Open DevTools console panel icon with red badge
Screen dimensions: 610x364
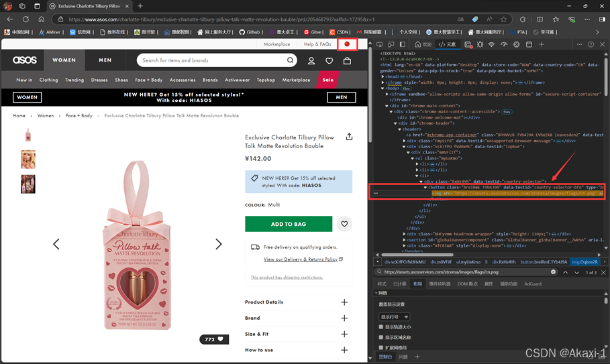point(468,45)
